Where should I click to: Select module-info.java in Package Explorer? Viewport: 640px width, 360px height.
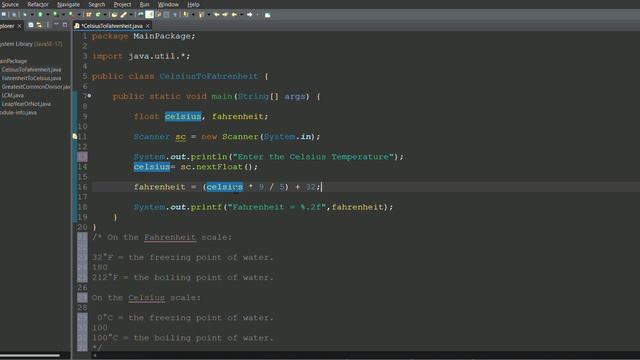(x=18, y=112)
